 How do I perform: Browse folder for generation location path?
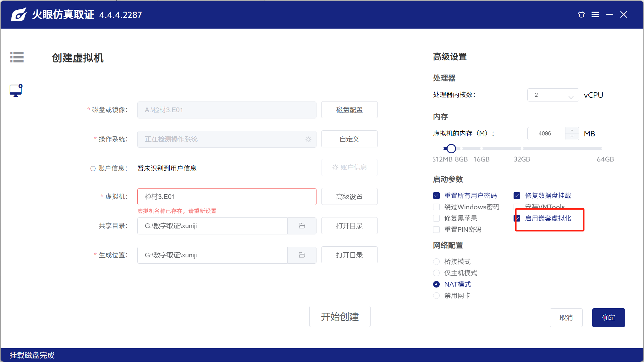click(x=302, y=255)
